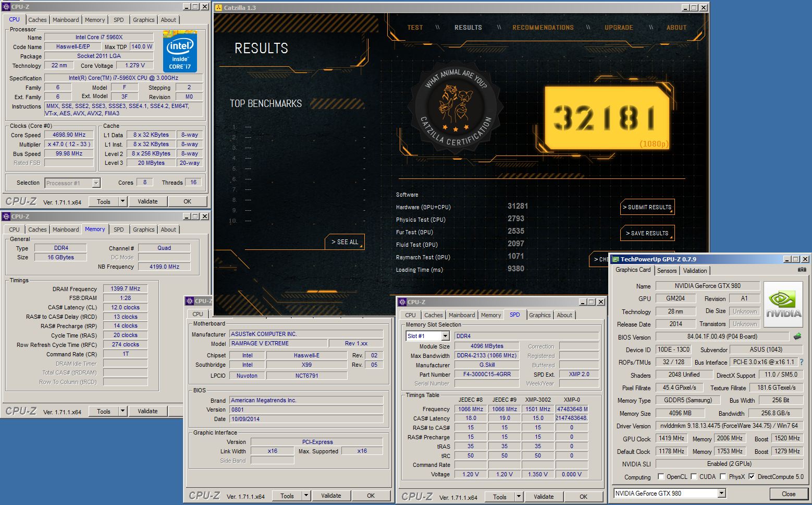Toggle the DirectCompute 5.0 checkbox

[752, 476]
